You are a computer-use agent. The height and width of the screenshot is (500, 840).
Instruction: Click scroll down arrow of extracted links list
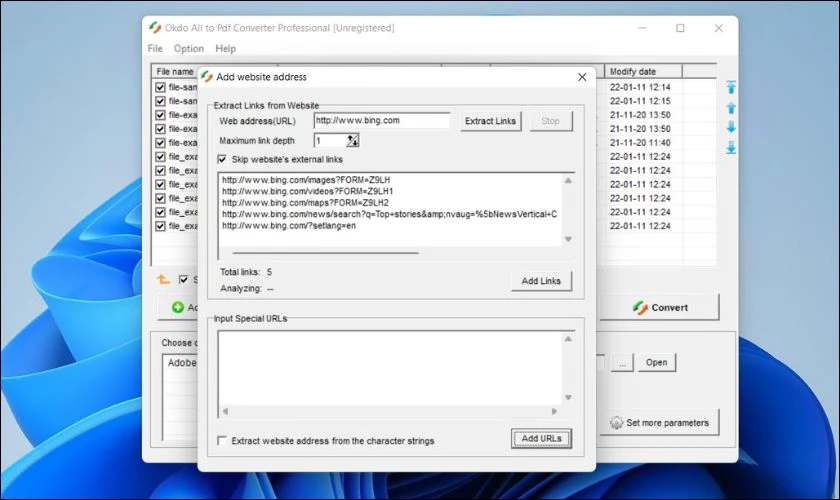click(568, 239)
